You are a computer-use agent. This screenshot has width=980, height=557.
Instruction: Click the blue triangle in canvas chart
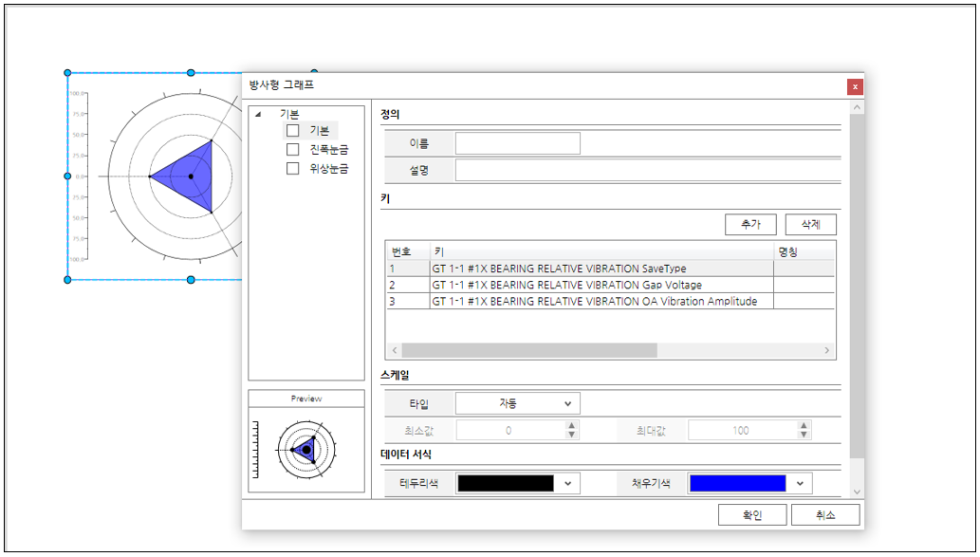191,176
